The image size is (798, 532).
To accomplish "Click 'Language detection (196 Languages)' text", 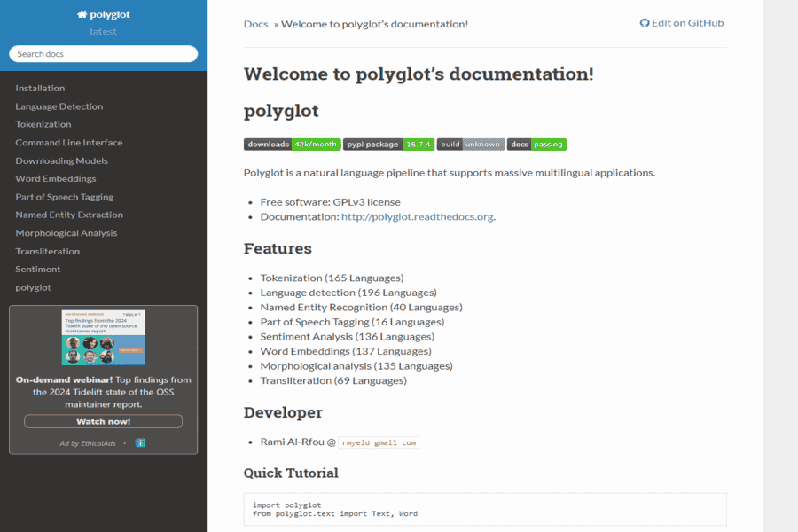I will pyautogui.click(x=348, y=293).
